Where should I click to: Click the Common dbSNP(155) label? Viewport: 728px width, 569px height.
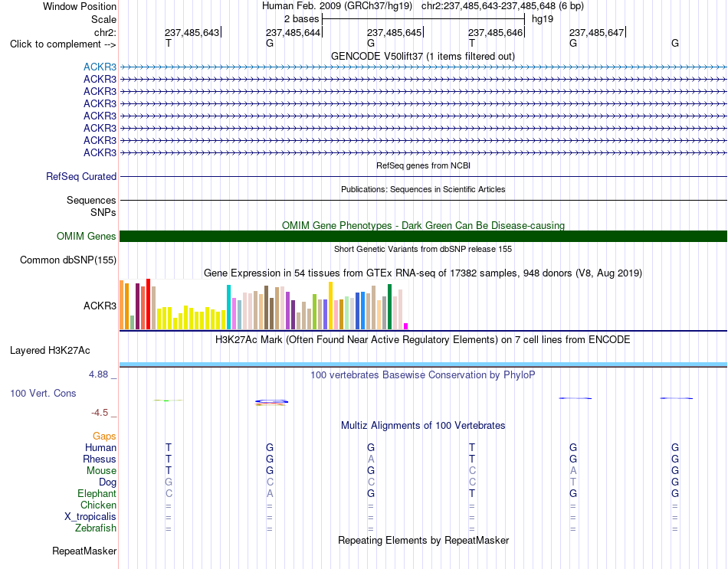coord(67,260)
